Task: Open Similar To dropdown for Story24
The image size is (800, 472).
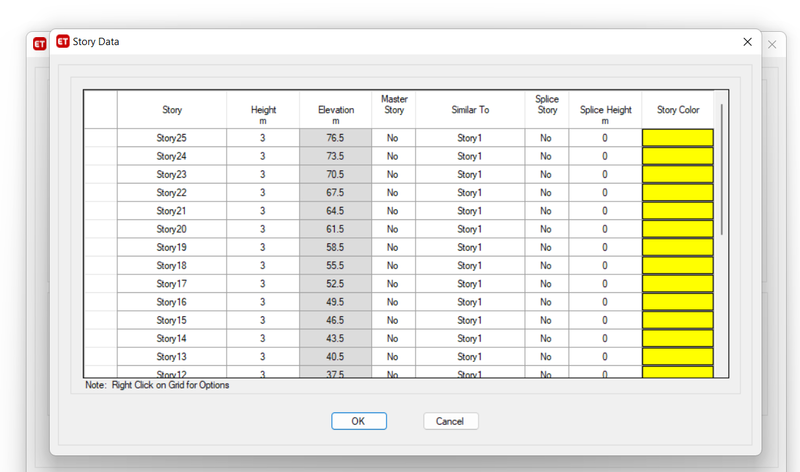Action: [470, 156]
